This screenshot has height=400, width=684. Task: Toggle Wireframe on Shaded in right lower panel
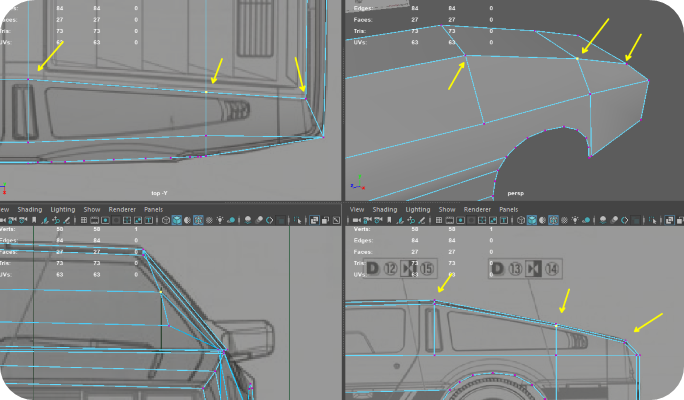553,220
